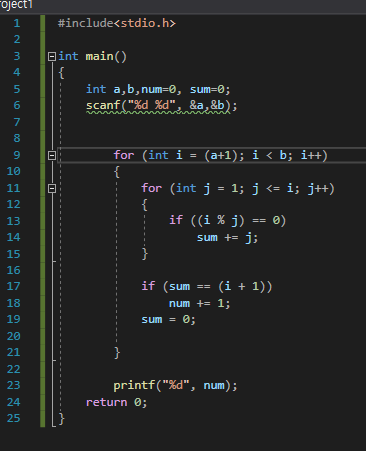Click line number 23 in gutter

(13, 386)
